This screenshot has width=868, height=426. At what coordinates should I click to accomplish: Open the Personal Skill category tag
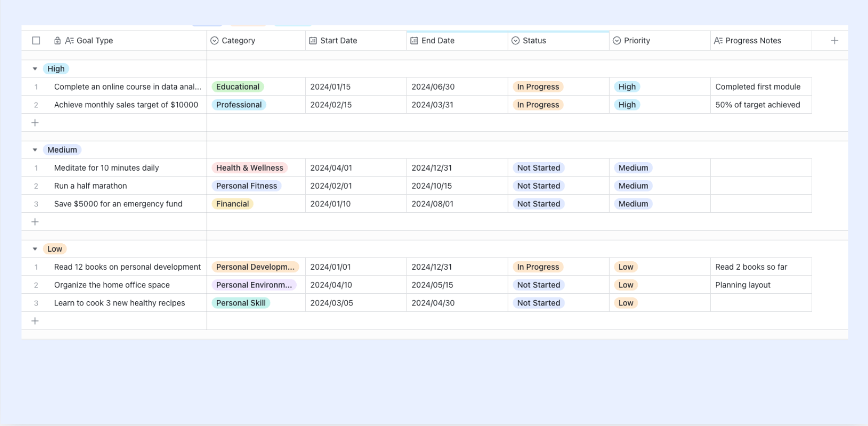click(x=241, y=303)
